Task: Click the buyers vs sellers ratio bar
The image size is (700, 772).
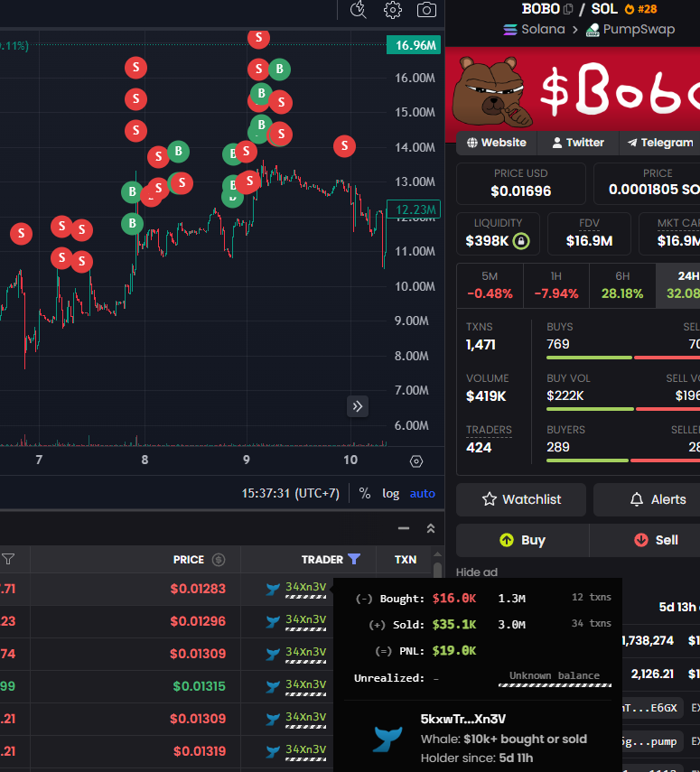Action: [623, 460]
